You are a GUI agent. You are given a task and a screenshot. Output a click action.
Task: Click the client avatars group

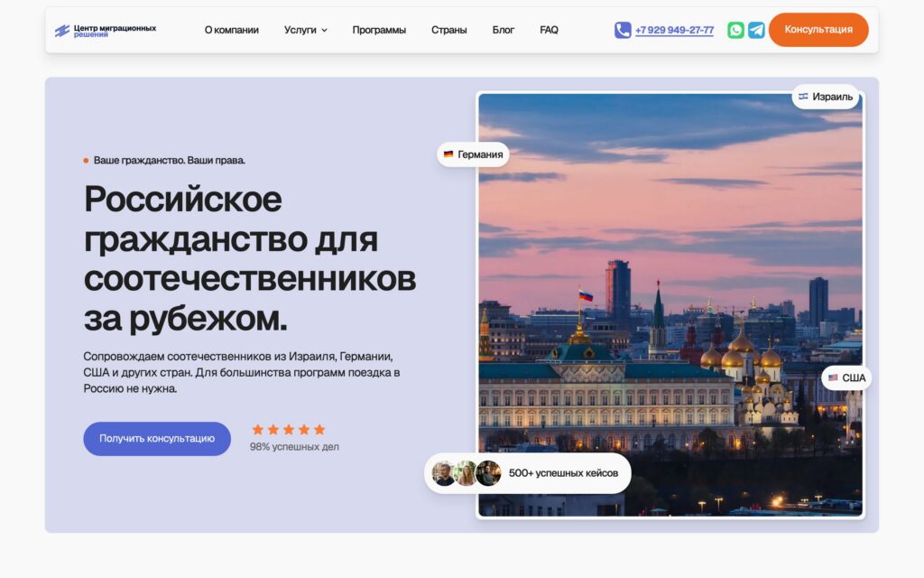(467, 473)
